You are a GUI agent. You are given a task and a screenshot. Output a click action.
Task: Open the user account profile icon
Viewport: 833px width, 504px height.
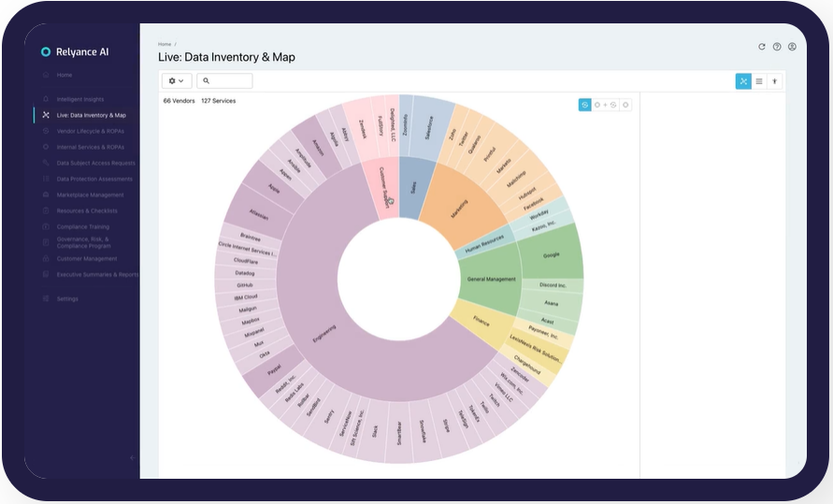(x=792, y=47)
